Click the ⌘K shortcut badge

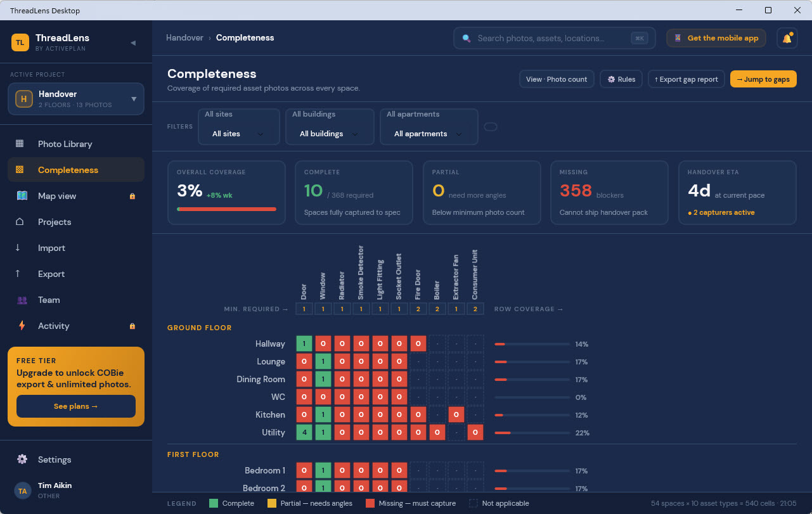[x=639, y=38]
